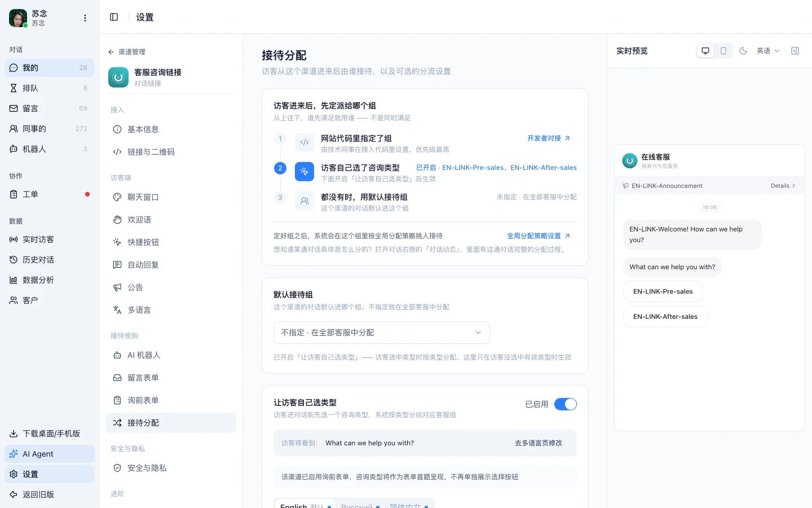Click EN-LINK-Pre-sales button in preview
This screenshot has width=812, height=508.
[663, 292]
